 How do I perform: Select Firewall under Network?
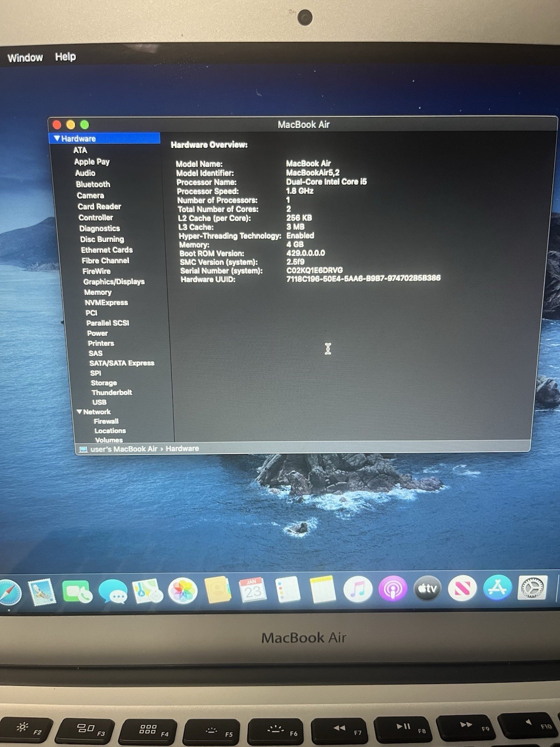click(x=106, y=421)
